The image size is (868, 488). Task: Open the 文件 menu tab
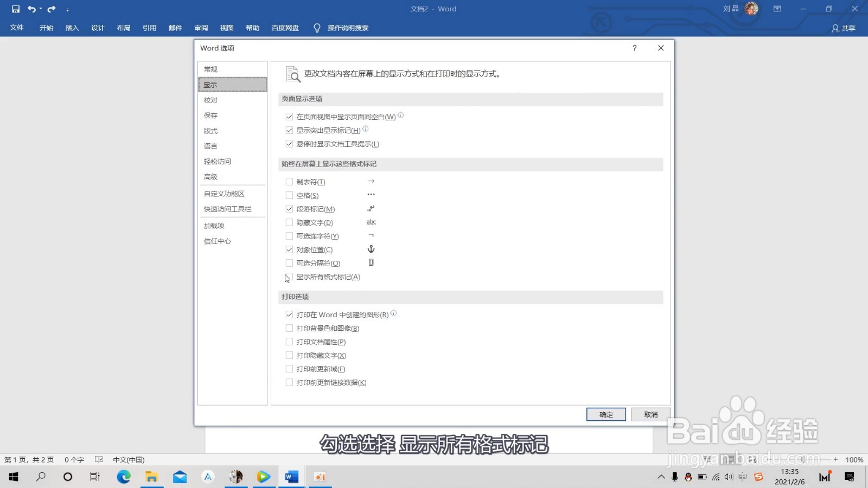coord(17,28)
